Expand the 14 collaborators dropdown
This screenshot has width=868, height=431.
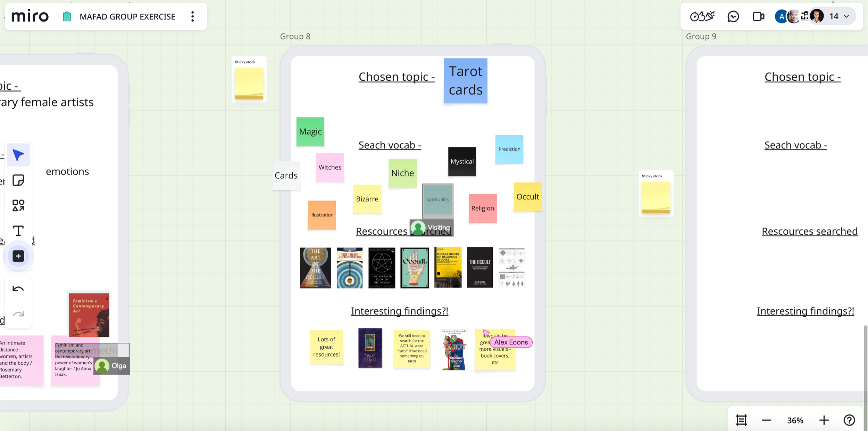pyautogui.click(x=847, y=16)
